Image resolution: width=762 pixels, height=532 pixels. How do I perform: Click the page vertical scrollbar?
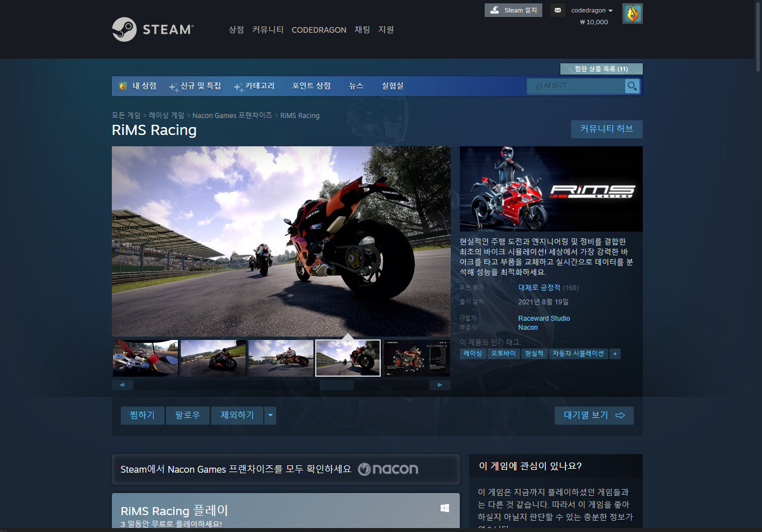[758, 36]
